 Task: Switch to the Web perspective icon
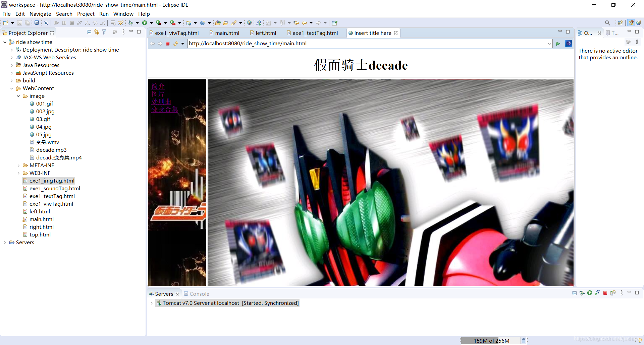pos(639,23)
